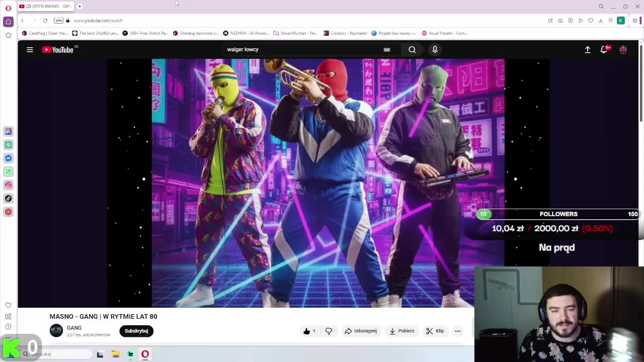Click the Subskrybuj button

(136, 331)
